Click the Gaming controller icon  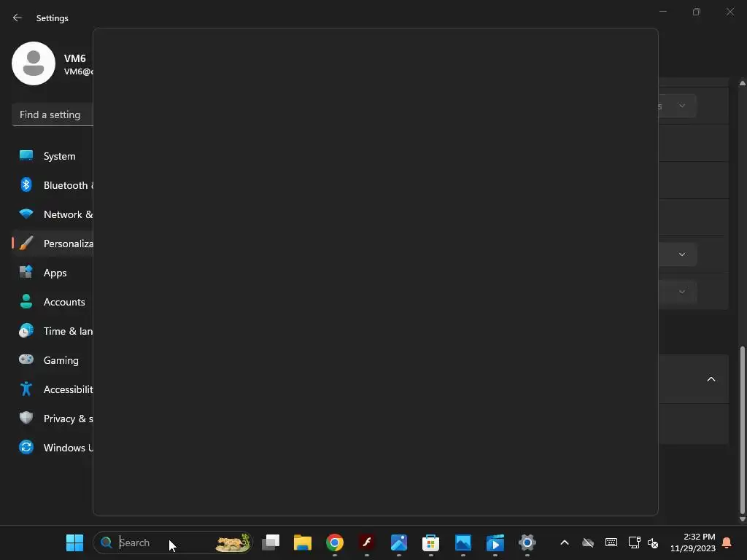pyautogui.click(x=26, y=359)
